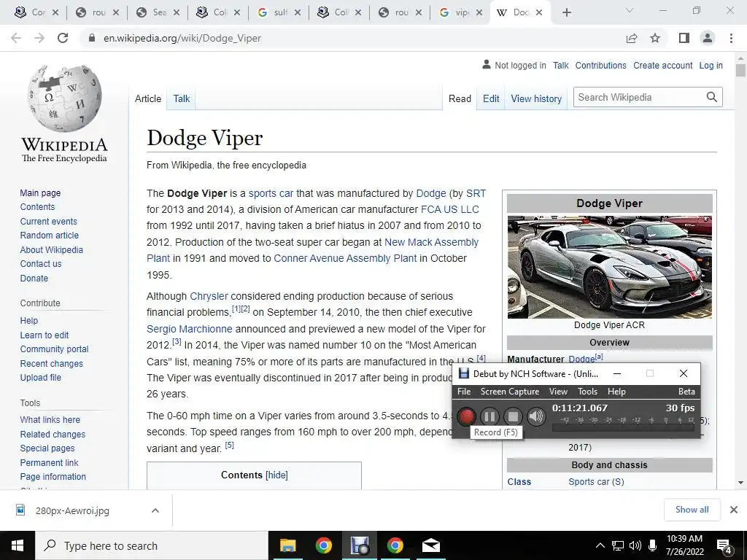Open Sergio Marchionne link
This screenshot has height=560, width=747.
[x=190, y=329]
